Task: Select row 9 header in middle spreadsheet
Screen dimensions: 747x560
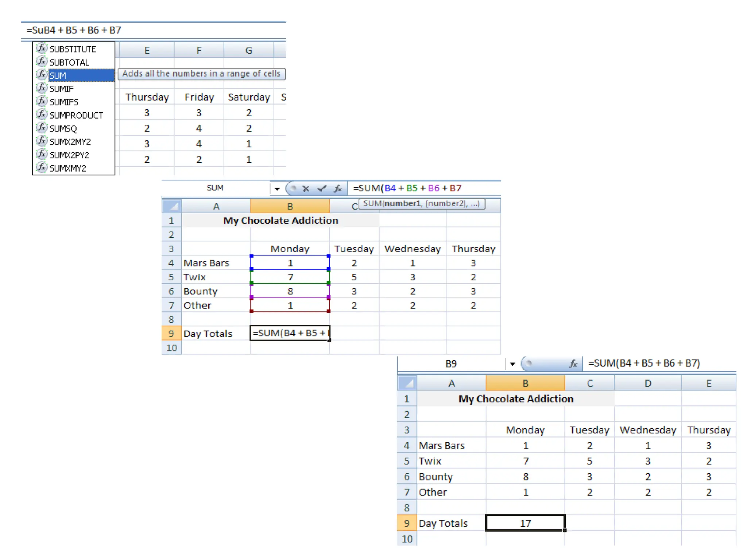Action: point(171,334)
